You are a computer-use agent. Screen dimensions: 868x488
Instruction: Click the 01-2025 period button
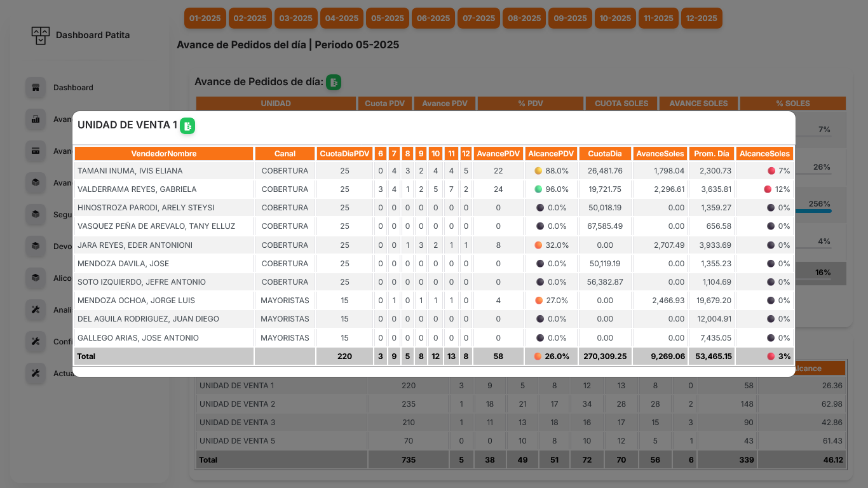205,18
